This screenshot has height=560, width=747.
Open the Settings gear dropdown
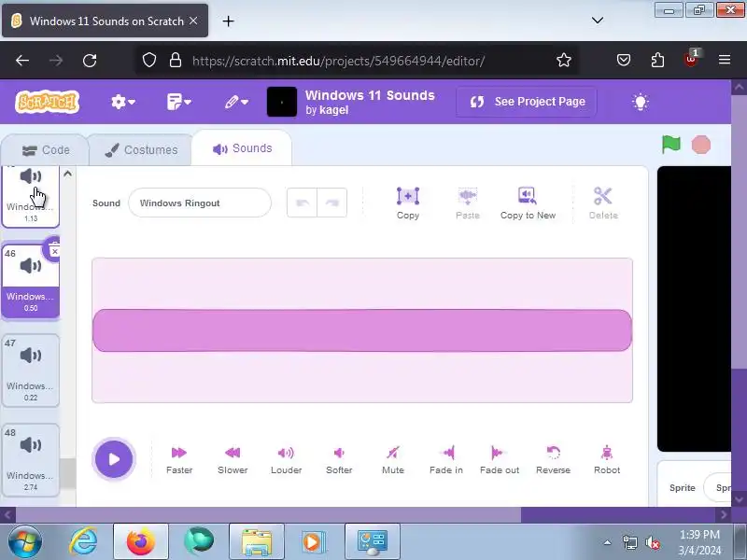point(123,102)
